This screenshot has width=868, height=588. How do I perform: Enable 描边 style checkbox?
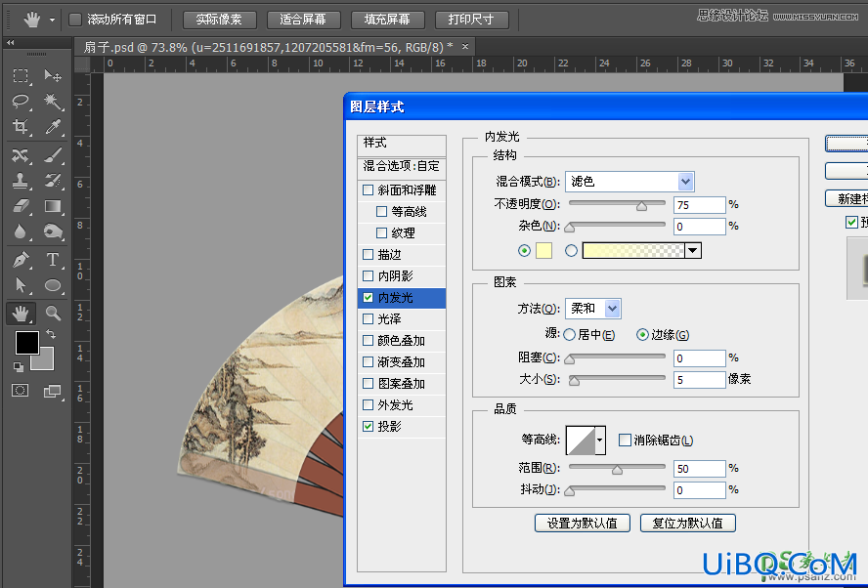point(368,255)
